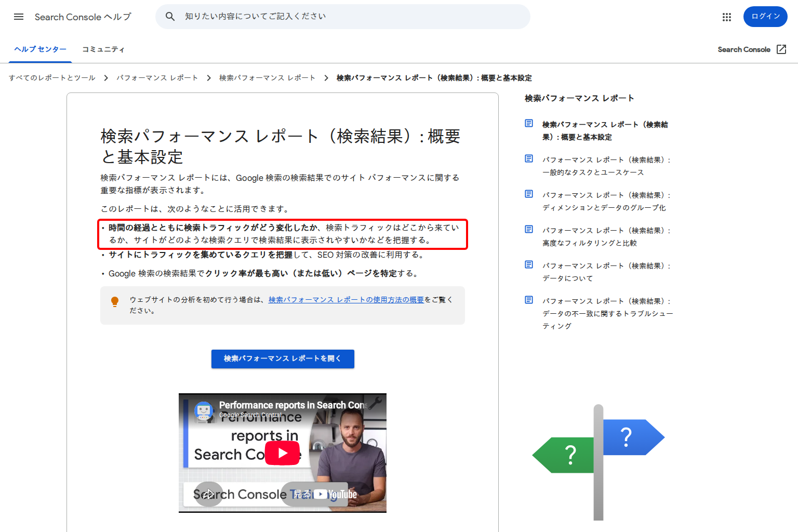The image size is (798, 532).
Task: Click 検索パフォーマンス レポートを開く button
Action: point(283,359)
